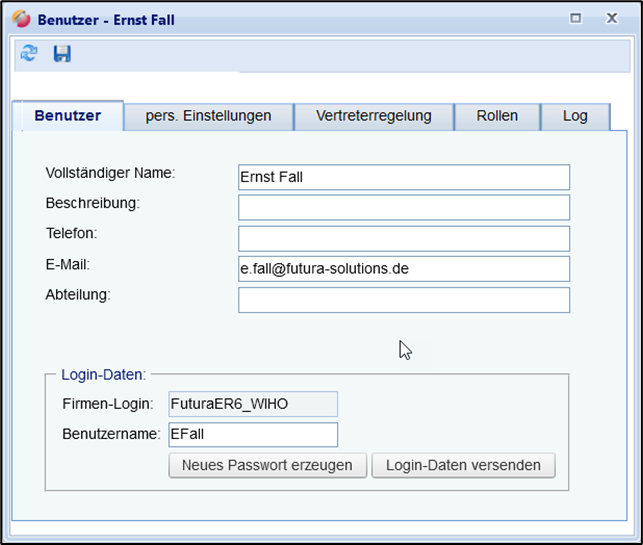Click the refresh icon in the toolbar

(x=29, y=54)
